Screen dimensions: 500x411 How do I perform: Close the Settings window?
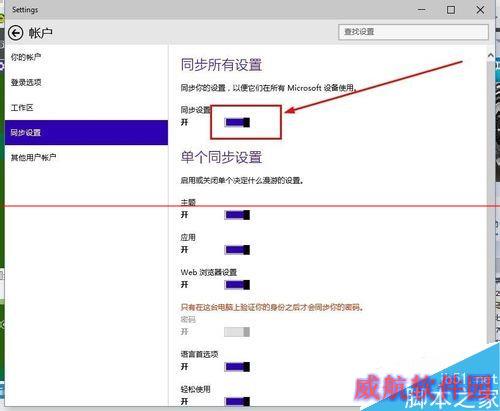(x=480, y=10)
